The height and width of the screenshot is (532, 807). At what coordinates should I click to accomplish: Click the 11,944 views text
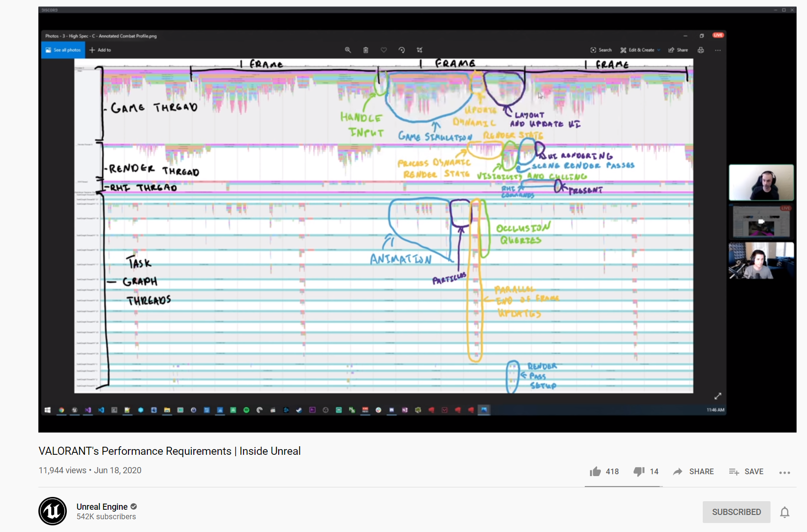tap(63, 470)
